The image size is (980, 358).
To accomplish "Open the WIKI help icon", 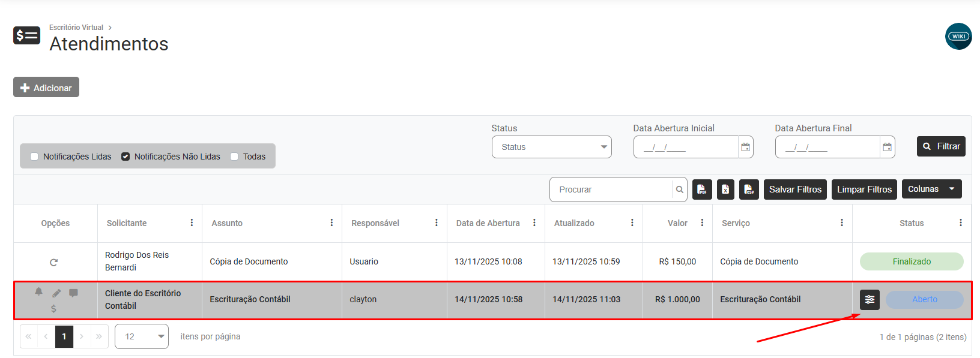I will pyautogui.click(x=958, y=37).
